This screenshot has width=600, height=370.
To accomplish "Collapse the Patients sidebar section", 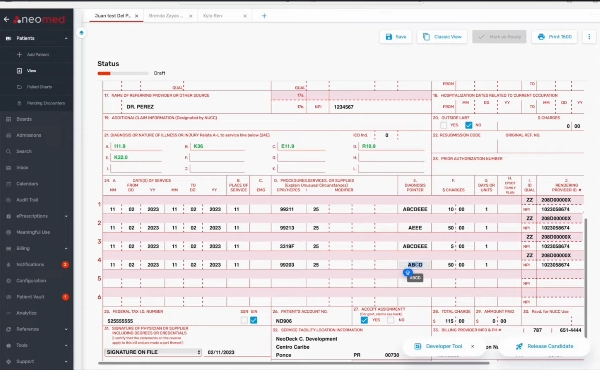I will click(66, 38).
